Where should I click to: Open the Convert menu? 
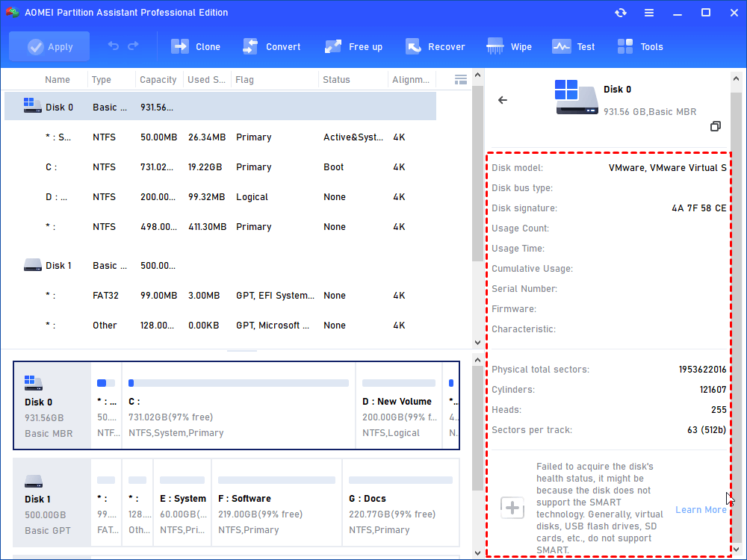271,46
